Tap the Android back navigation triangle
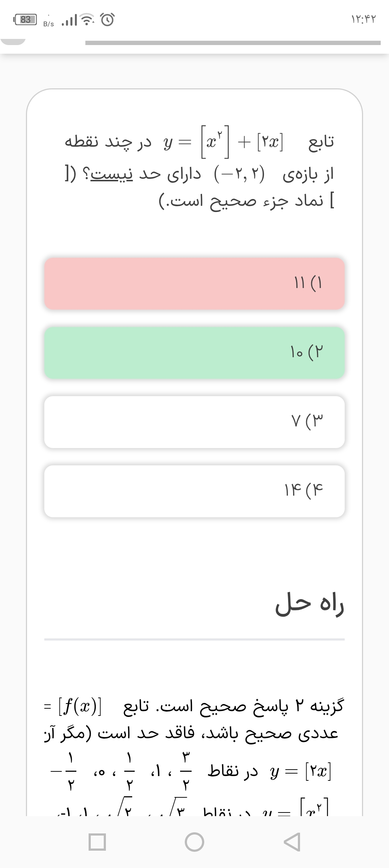389x868 pixels. (x=292, y=842)
